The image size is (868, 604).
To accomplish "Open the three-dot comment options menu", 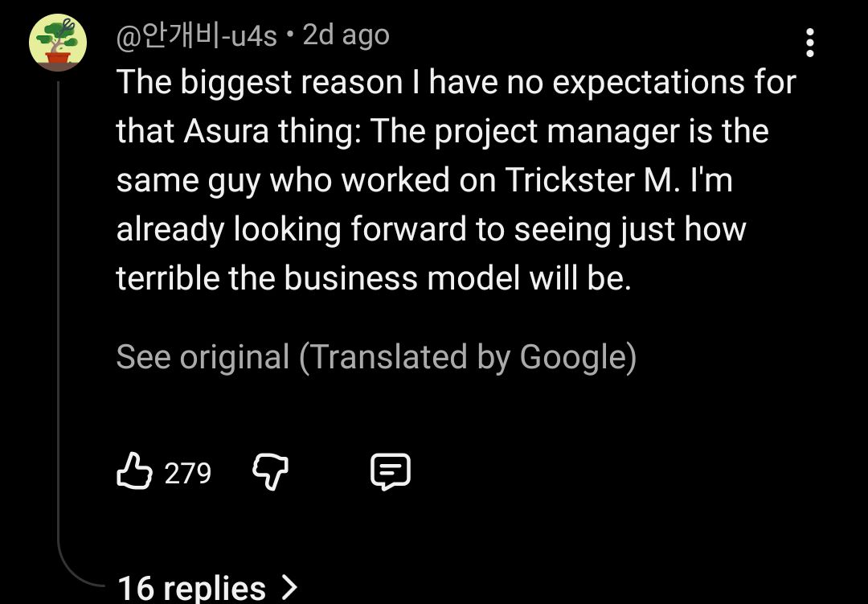I will (810, 43).
